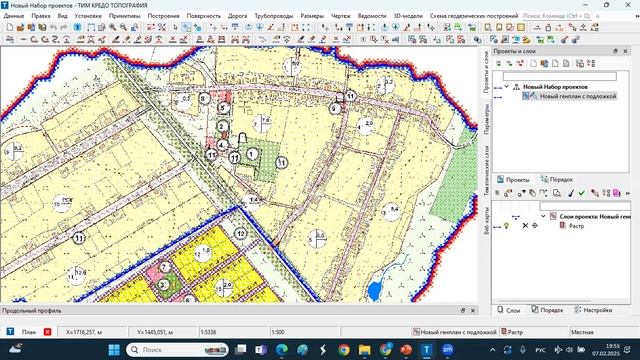Viewport: 640px width, 360px height.
Task: Open the Дорога menu
Action: [237, 16]
